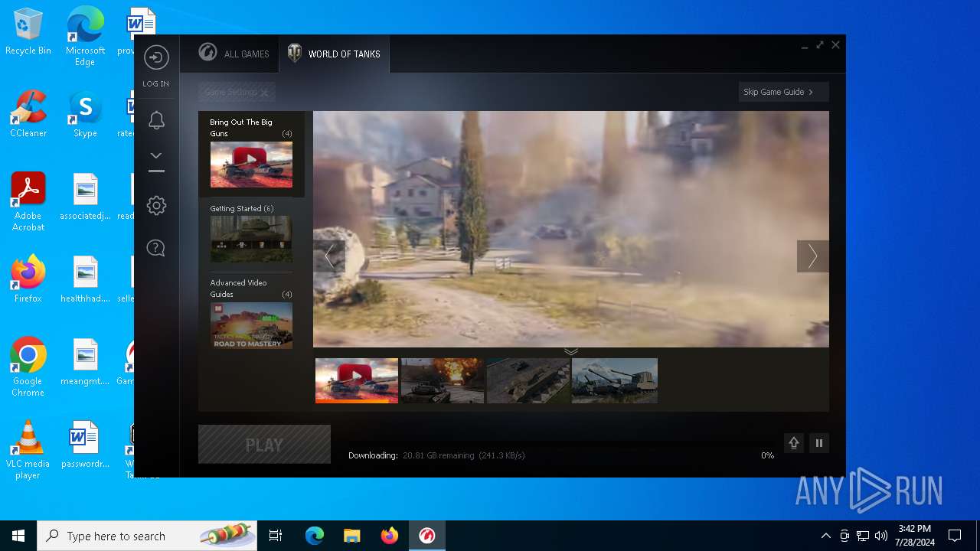Viewport: 980px width, 551px height.
Task: Select the snowy artillery video thumbnail
Action: tap(614, 380)
